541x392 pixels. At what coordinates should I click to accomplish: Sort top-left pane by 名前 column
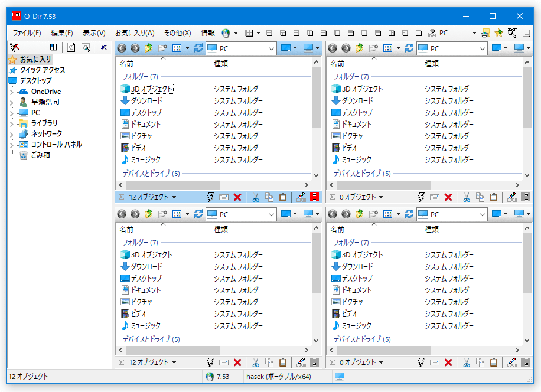coord(163,63)
